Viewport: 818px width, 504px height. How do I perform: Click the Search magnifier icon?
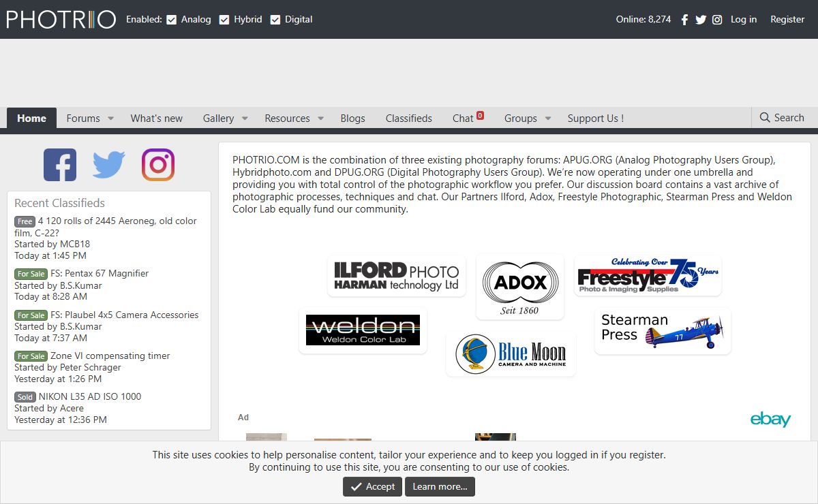click(765, 118)
